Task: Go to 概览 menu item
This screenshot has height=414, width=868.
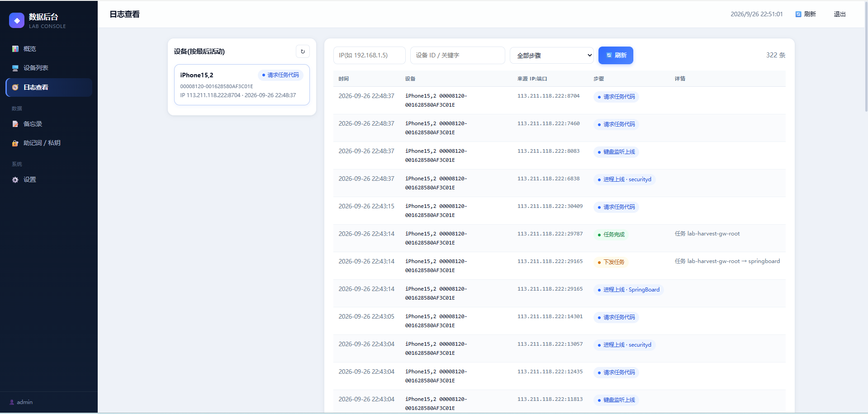Action: pos(49,49)
